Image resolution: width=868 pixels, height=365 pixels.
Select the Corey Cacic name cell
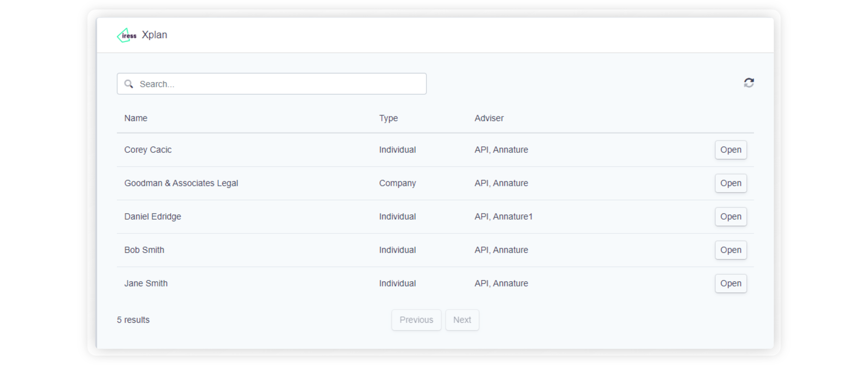(148, 150)
